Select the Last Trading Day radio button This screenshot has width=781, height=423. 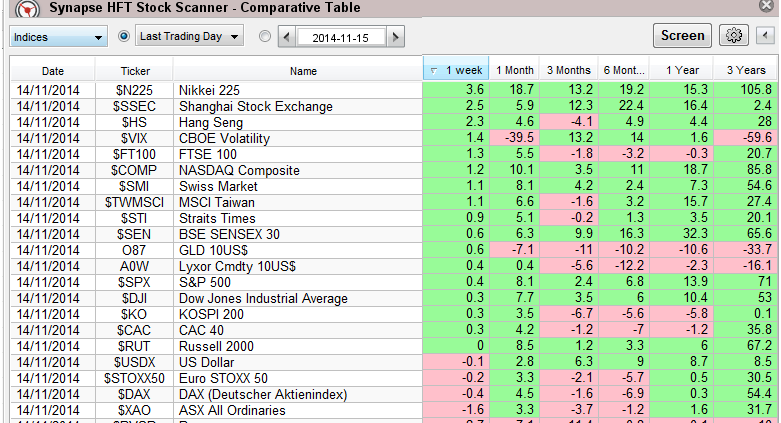[125, 36]
